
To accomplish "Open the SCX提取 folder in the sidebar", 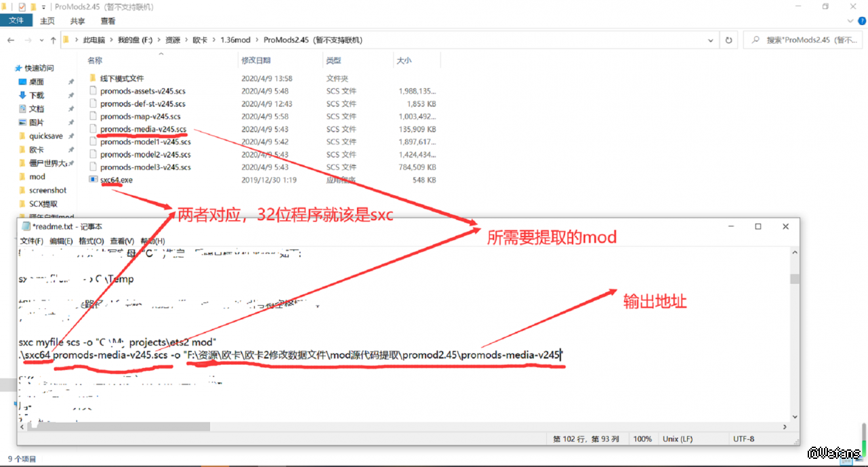I will [43, 204].
